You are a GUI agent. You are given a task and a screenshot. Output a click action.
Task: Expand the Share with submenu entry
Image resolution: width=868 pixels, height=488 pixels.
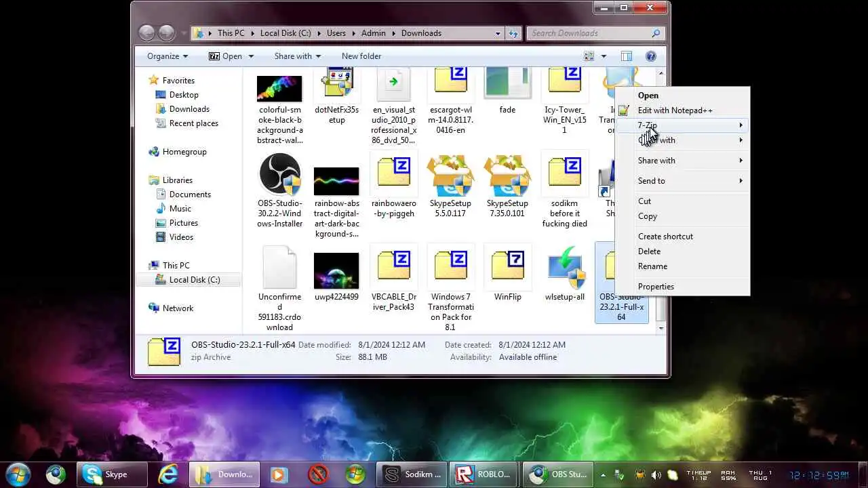(682, 161)
